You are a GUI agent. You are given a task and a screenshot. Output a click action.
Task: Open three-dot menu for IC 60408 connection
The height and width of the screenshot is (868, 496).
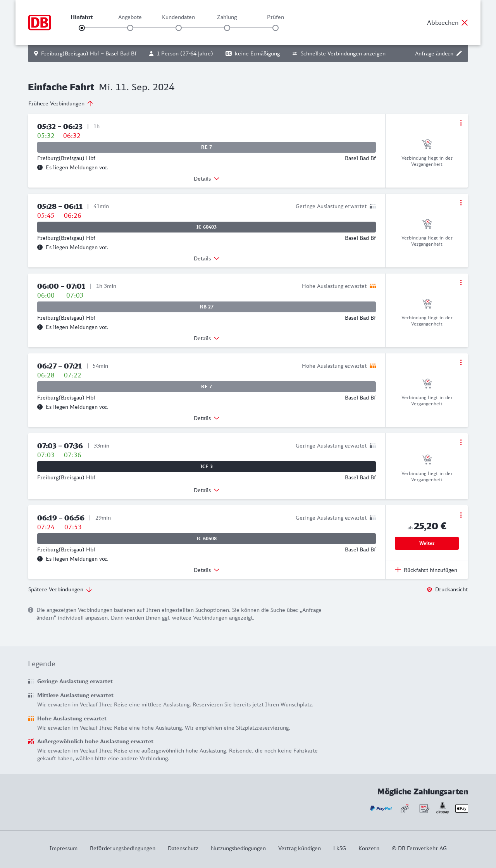click(461, 515)
